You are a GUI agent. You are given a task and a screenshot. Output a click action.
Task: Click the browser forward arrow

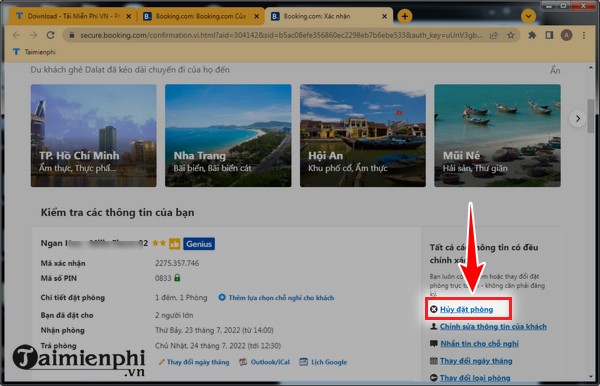click(x=33, y=35)
